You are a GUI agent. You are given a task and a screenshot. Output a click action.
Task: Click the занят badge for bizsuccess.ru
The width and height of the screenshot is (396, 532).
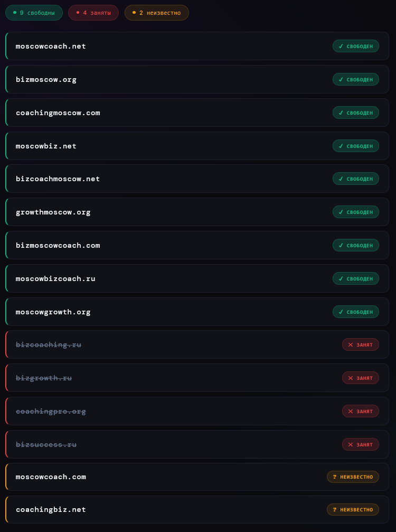tap(360, 444)
